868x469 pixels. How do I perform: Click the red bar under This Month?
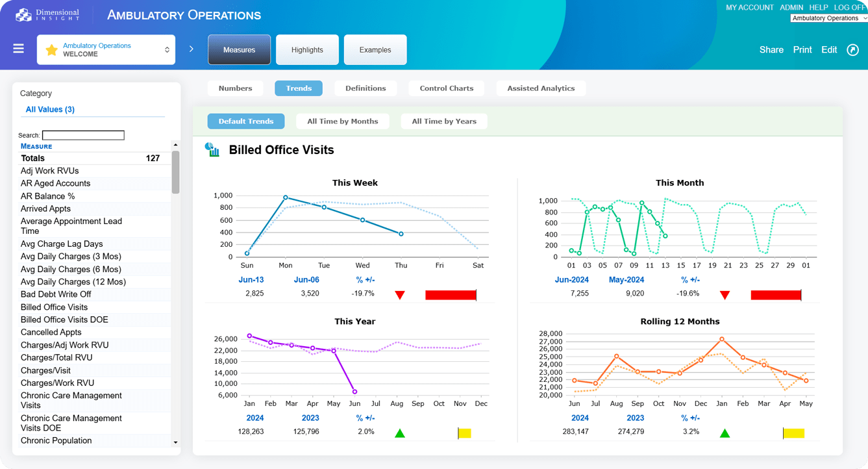[775, 296]
